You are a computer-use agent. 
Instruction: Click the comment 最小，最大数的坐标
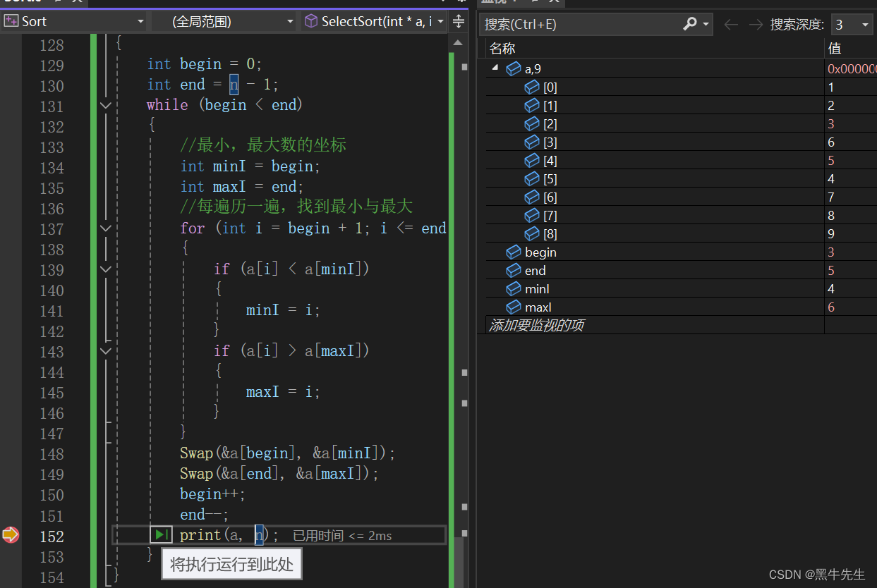(x=263, y=146)
